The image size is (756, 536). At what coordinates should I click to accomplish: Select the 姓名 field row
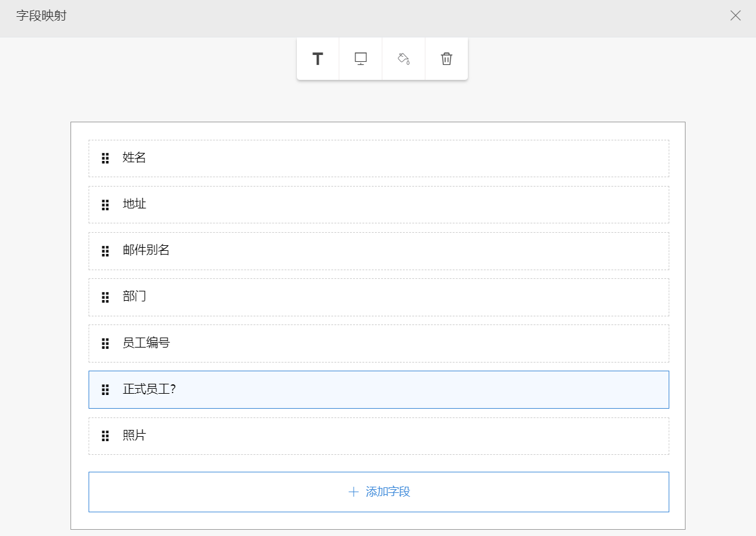tap(378, 158)
